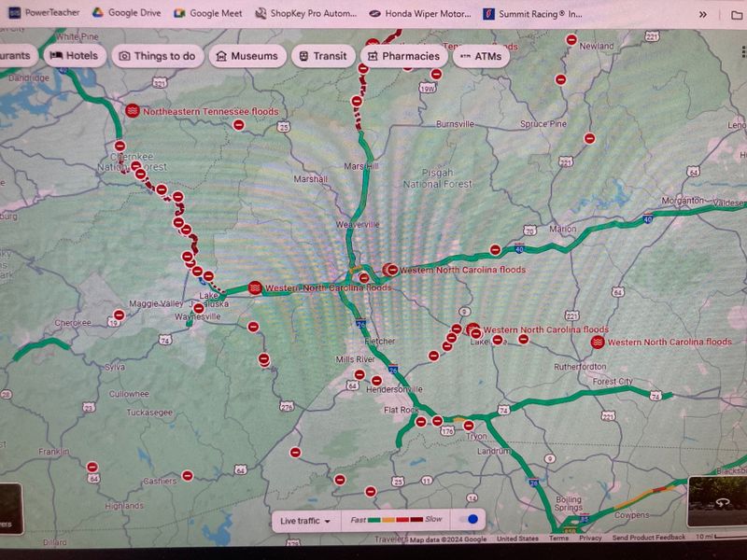The width and height of the screenshot is (747, 560).
Task: Open the Layers thumbnail at bottom left
Action: (x=10, y=509)
